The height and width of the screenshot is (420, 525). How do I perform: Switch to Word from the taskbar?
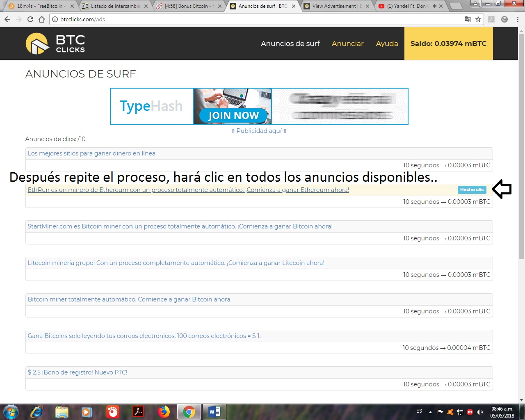click(x=215, y=412)
